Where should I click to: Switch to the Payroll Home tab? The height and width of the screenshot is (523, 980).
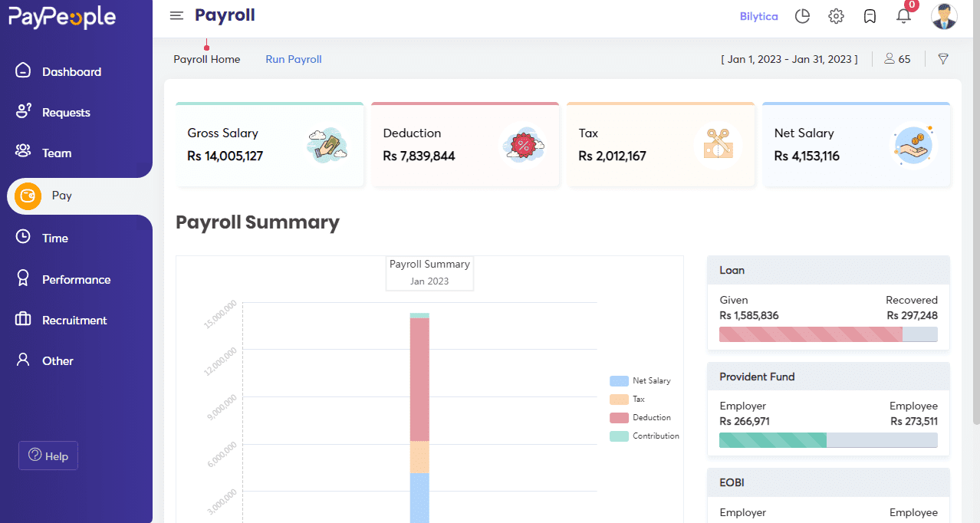pos(207,59)
